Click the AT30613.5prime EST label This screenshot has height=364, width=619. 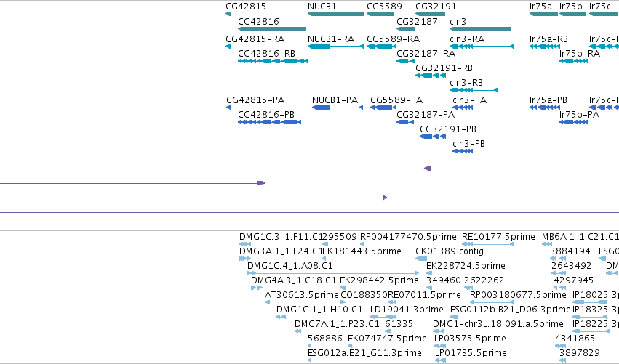pyautogui.click(x=302, y=296)
